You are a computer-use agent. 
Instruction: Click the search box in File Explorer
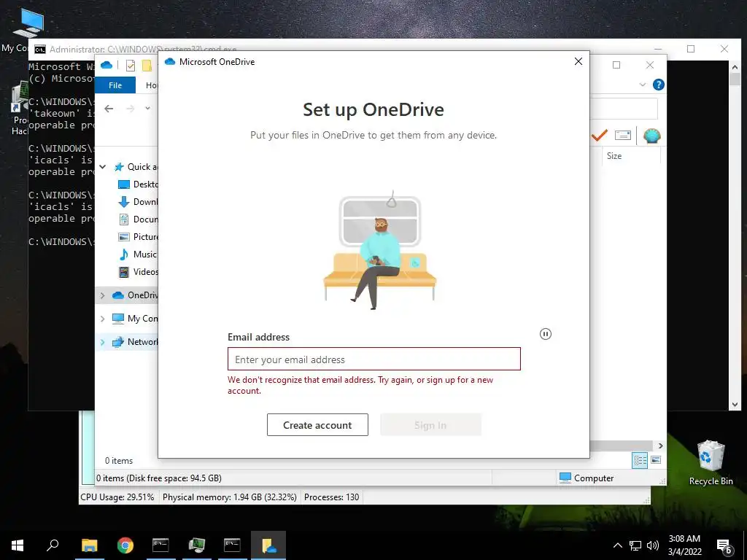tap(624, 109)
